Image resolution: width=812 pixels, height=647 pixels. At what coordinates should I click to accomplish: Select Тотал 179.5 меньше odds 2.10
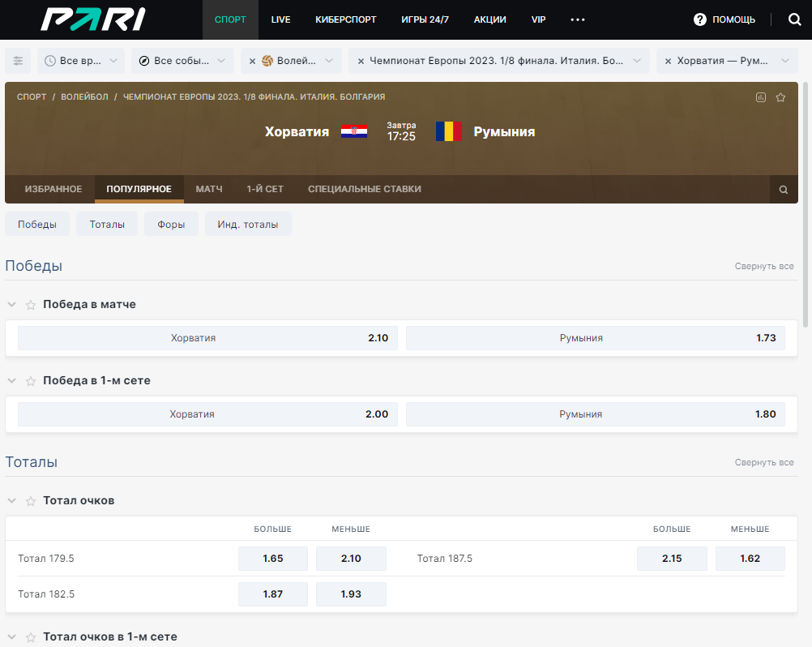(x=351, y=559)
